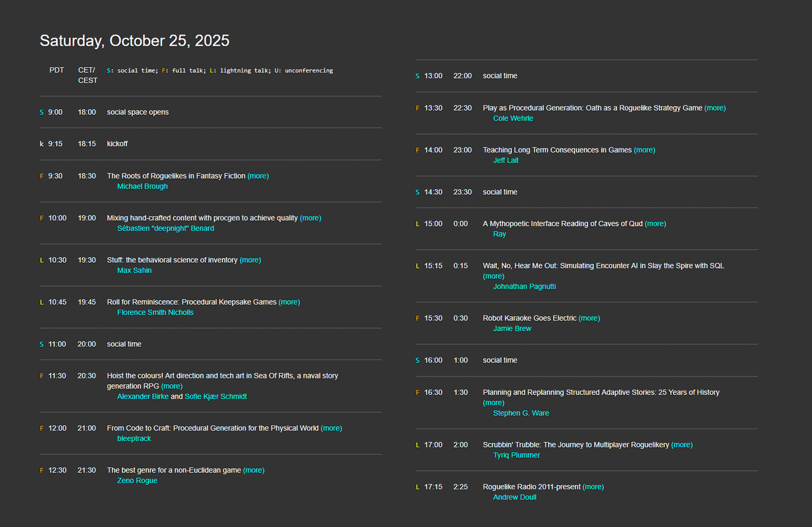
Task: Click Cole Wehrle speaker name
Action: (x=513, y=119)
